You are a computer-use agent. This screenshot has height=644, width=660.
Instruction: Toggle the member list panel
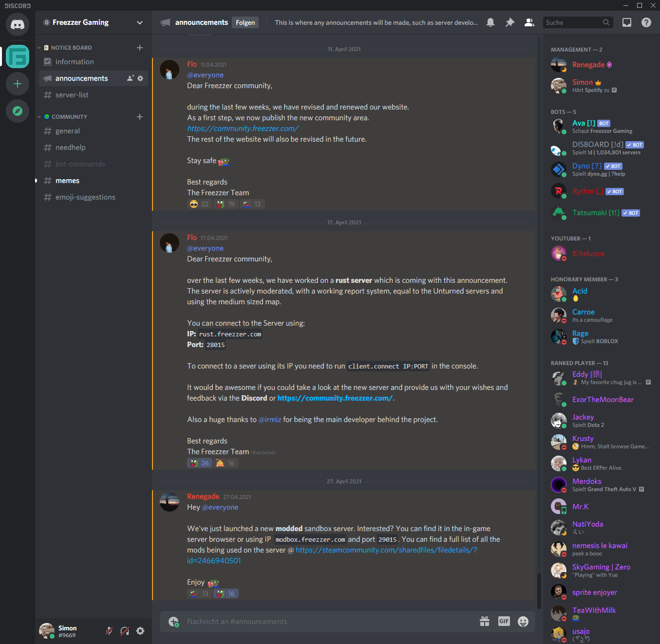529,22
